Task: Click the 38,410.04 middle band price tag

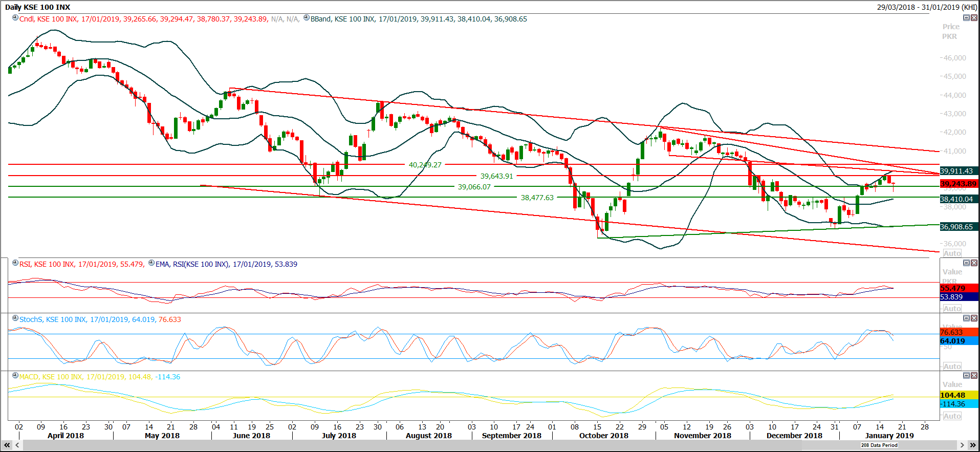Action: (959, 199)
